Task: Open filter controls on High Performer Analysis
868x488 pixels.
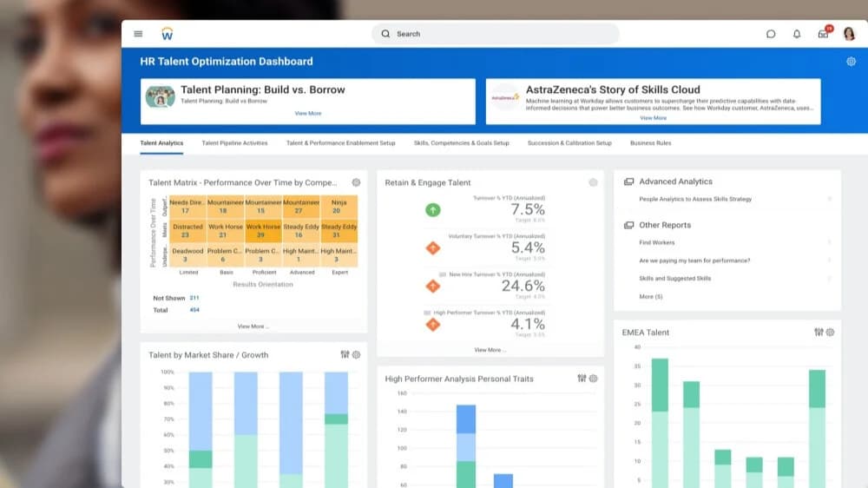Action: [582, 379]
